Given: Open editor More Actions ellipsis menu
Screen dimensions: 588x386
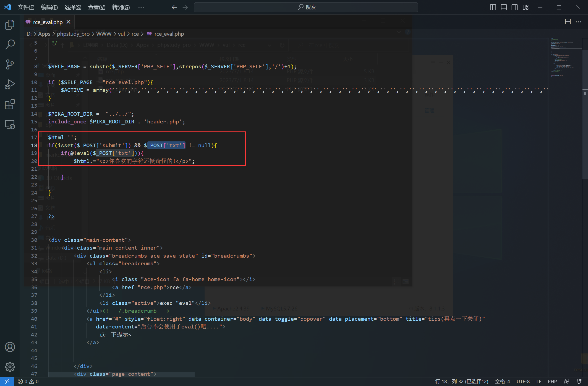Looking at the screenshot, I should [x=578, y=22].
